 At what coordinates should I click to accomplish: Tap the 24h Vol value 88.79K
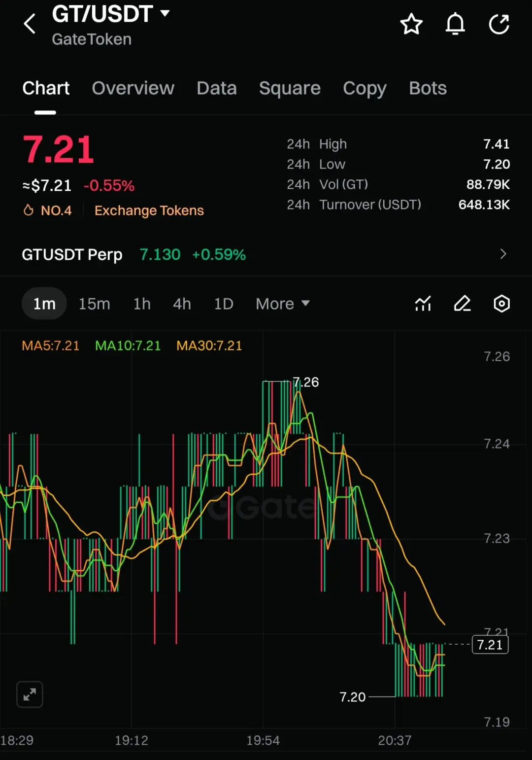[x=488, y=184]
